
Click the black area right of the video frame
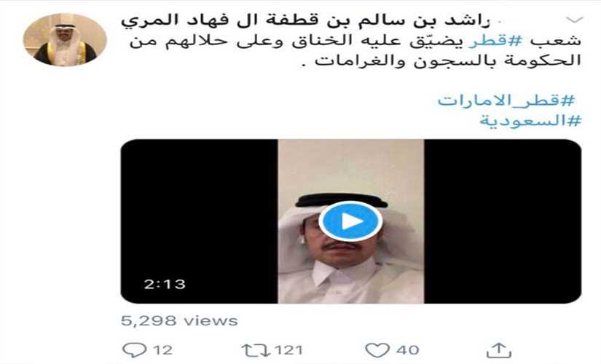(503, 221)
